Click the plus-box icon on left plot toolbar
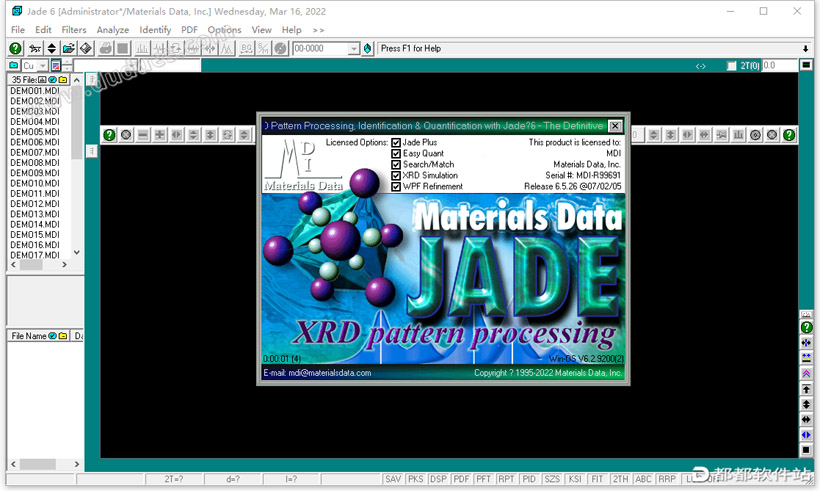This screenshot has height=491, width=820. (160, 135)
